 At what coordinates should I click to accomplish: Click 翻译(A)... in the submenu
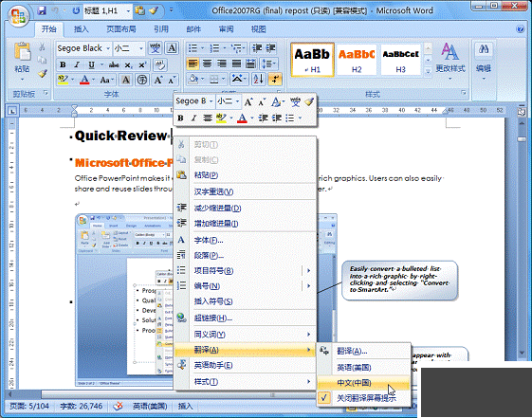363,352
